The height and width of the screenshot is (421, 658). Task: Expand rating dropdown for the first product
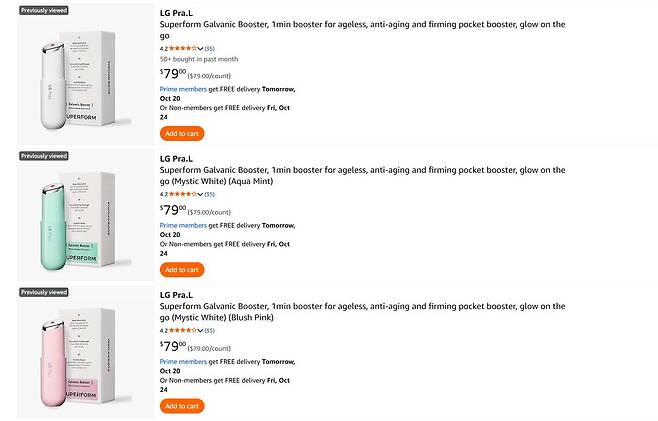[x=201, y=48]
